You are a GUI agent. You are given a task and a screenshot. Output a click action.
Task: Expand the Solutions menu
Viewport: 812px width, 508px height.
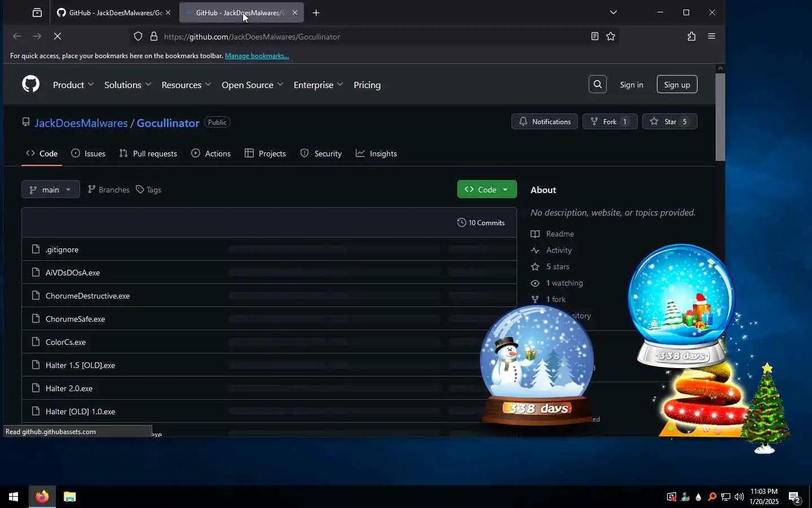point(128,85)
